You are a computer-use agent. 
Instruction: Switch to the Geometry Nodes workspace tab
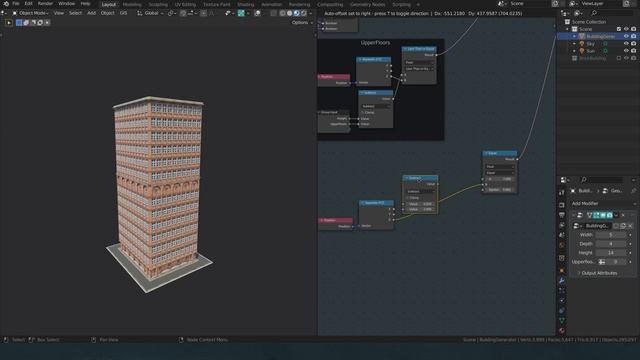(x=368, y=4)
